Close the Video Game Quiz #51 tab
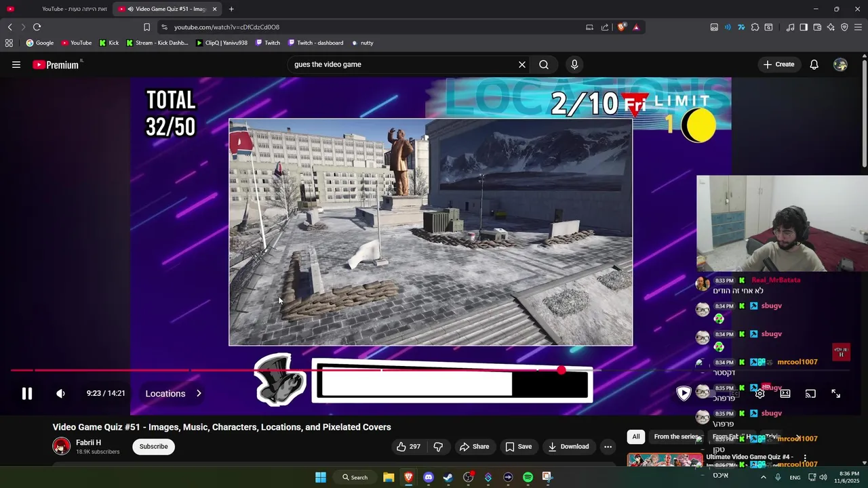Image resolution: width=868 pixels, height=488 pixels. point(215,9)
